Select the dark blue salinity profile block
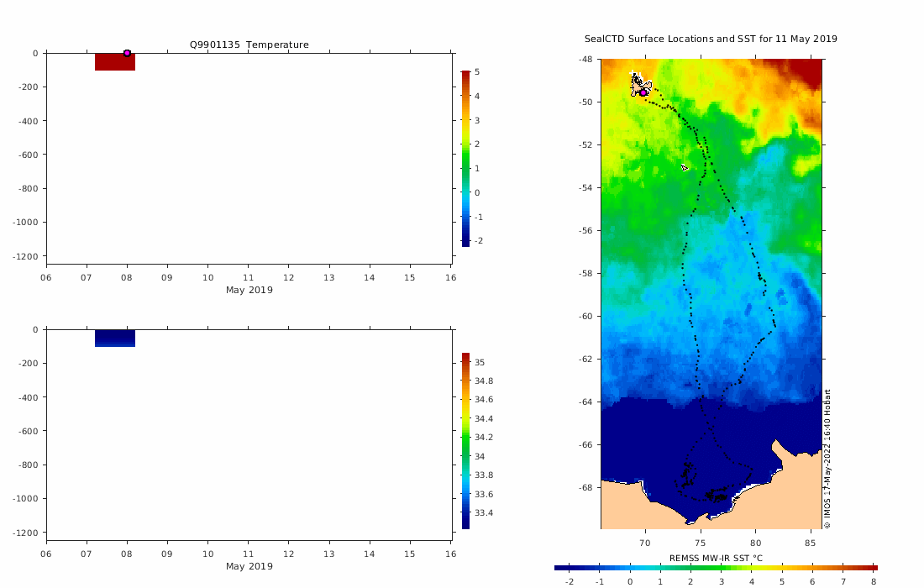The height and width of the screenshot is (588, 924). click(x=115, y=339)
